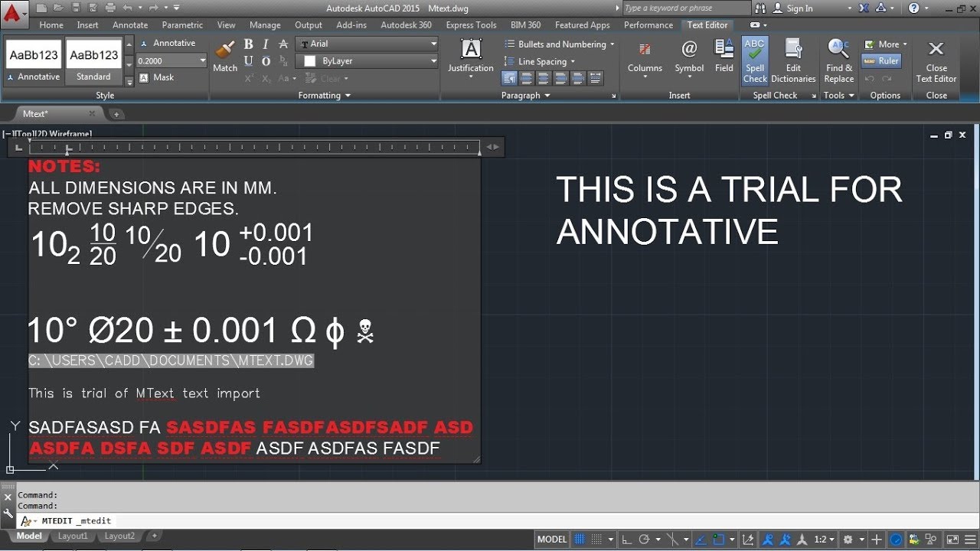This screenshot has height=551, width=980.
Task: Switch to the Layout1 tab
Action: click(x=73, y=536)
